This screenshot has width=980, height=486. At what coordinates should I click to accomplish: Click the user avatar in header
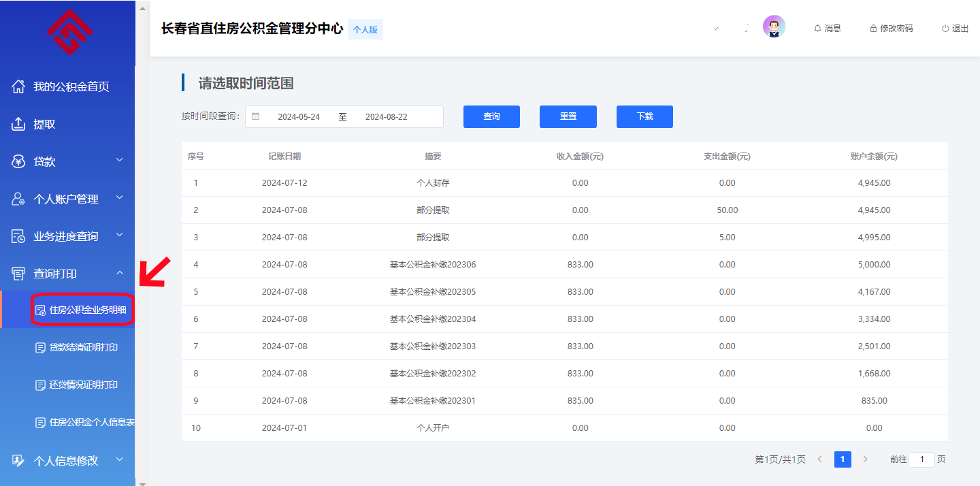click(x=774, y=27)
